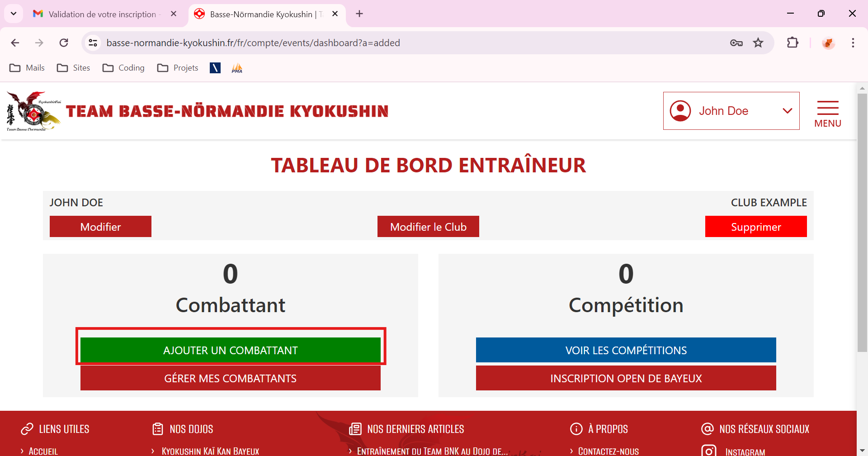Click the page vertical scrollbar
Viewport: 868px width, 456px height.
pos(862,222)
